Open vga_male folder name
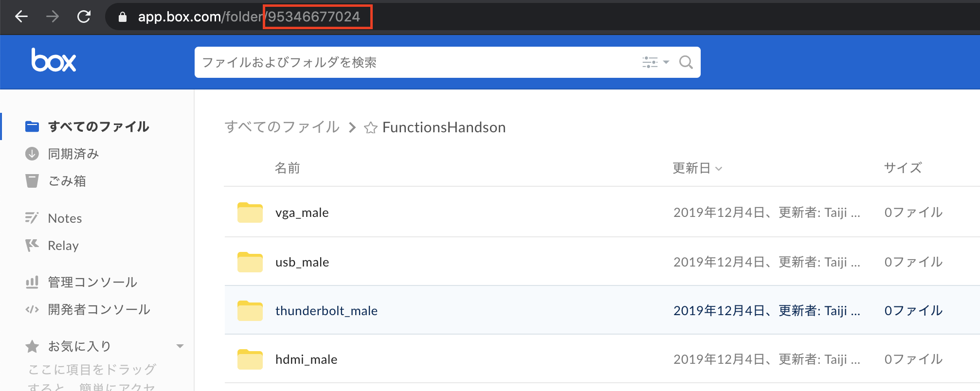 point(302,213)
